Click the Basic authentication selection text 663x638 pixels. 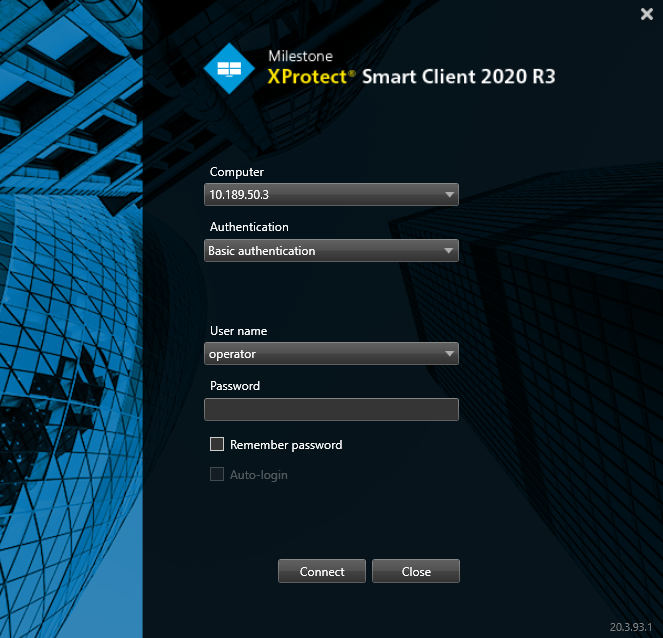pos(262,251)
